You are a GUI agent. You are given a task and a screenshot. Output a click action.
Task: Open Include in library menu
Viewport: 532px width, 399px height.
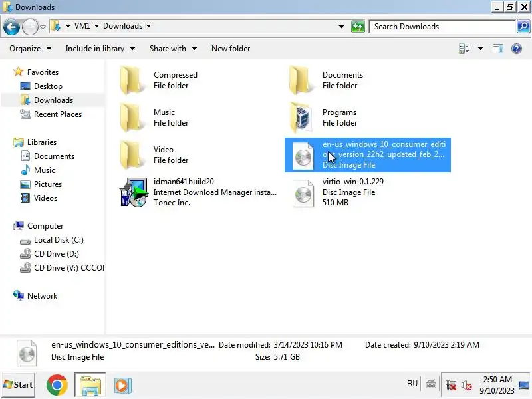pyautogui.click(x=100, y=49)
